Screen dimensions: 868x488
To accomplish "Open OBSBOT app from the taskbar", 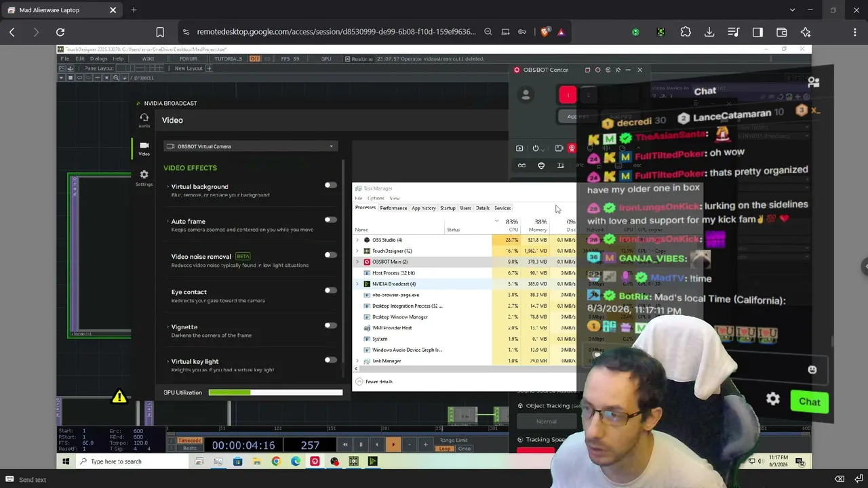I will click(315, 462).
